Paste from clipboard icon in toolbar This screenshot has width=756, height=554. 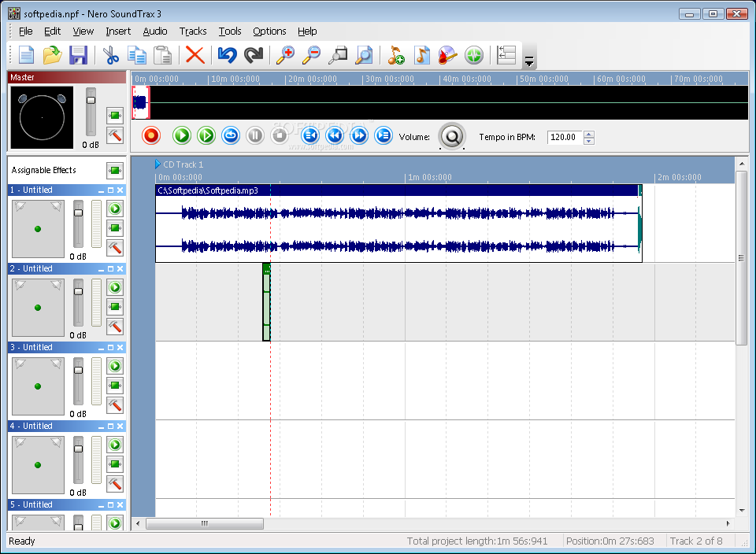[162, 55]
